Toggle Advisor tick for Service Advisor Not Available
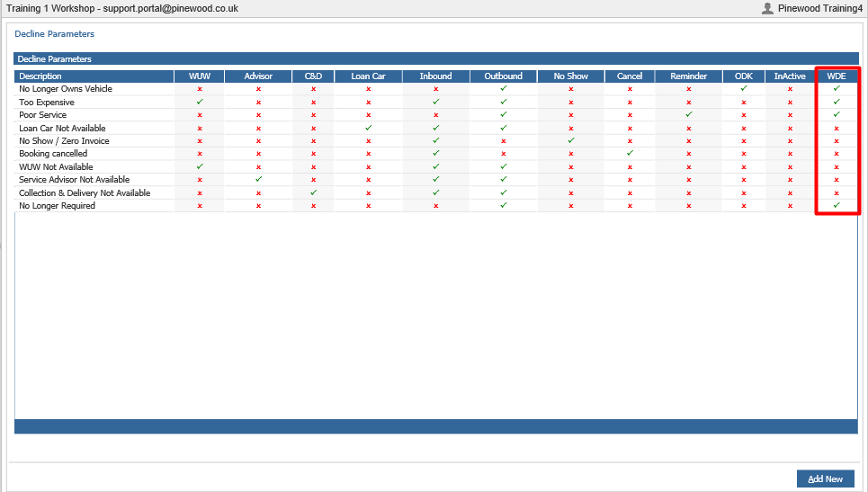The height and width of the screenshot is (492, 868). click(x=258, y=179)
